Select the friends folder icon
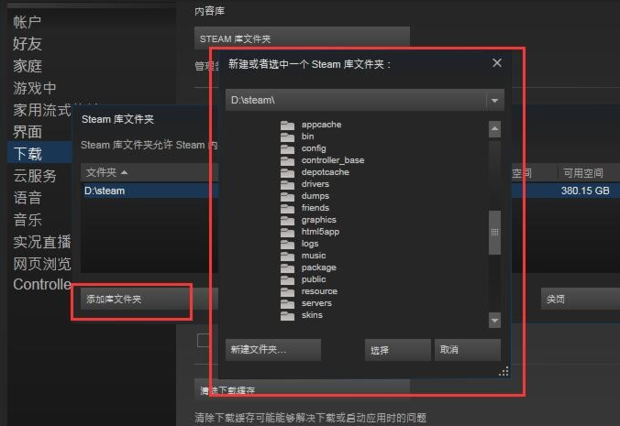620x426 pixels. (287, 208)
